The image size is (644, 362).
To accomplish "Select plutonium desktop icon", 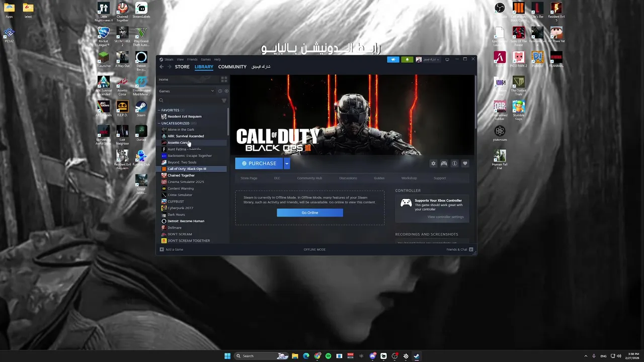I will [x=500, y=133].
